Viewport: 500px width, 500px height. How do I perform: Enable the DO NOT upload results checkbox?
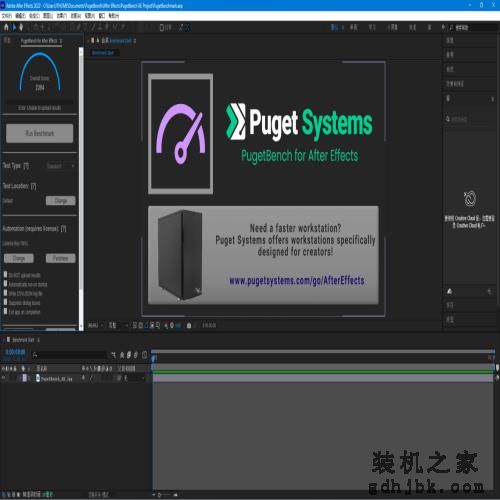pyautogui.click(x=5, y=274)
